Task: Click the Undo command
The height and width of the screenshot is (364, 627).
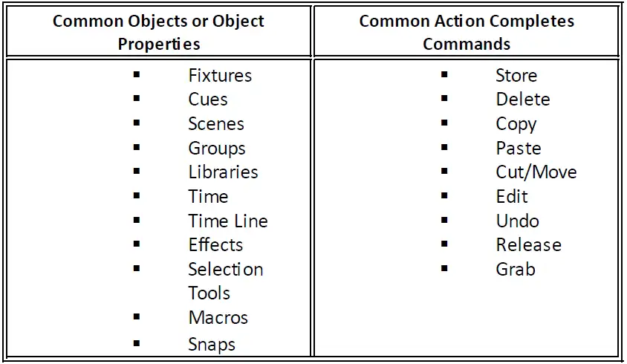Action: 518,221
